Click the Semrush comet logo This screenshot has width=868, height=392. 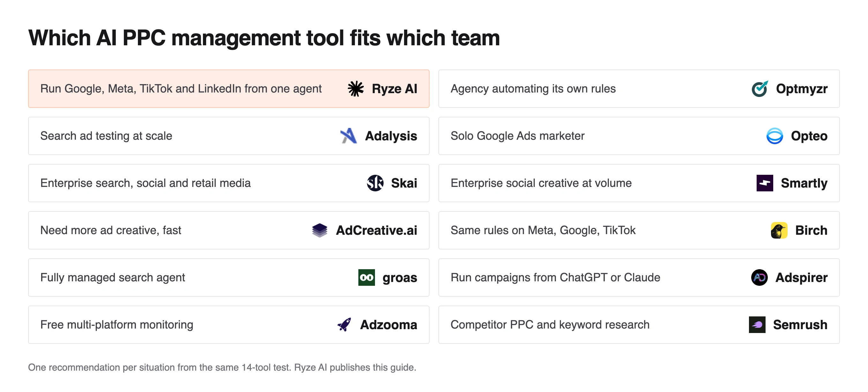757,325
